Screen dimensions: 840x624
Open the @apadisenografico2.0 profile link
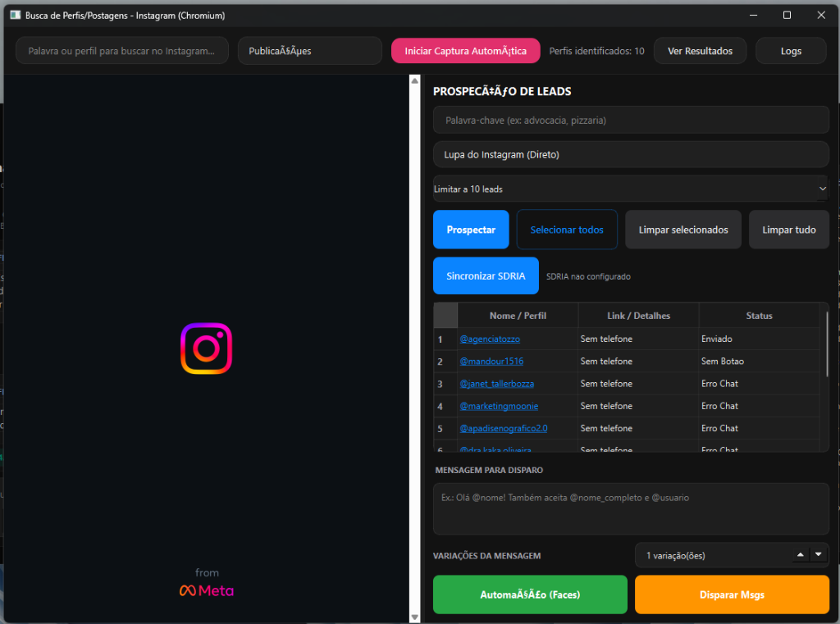503,428
